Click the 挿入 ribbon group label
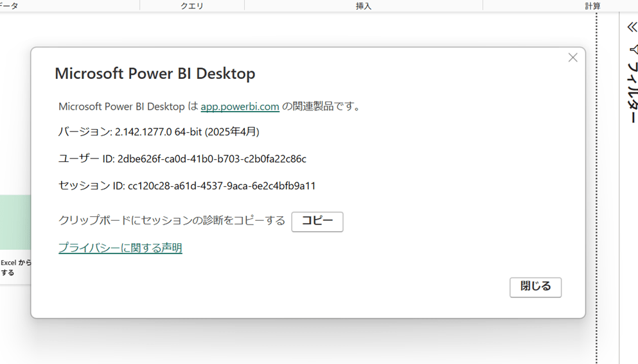The image size is (638, 364). pyautogui.click(x=364, y=6)
